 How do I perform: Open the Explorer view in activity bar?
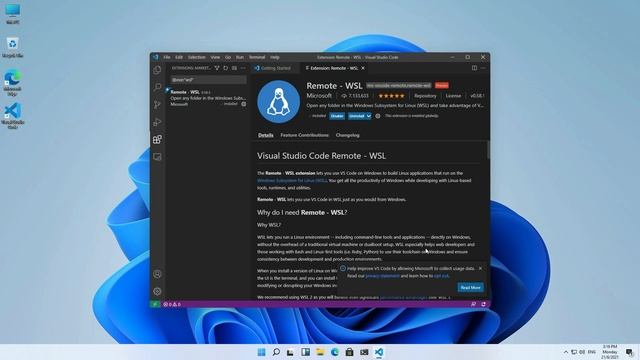[157, 70]
